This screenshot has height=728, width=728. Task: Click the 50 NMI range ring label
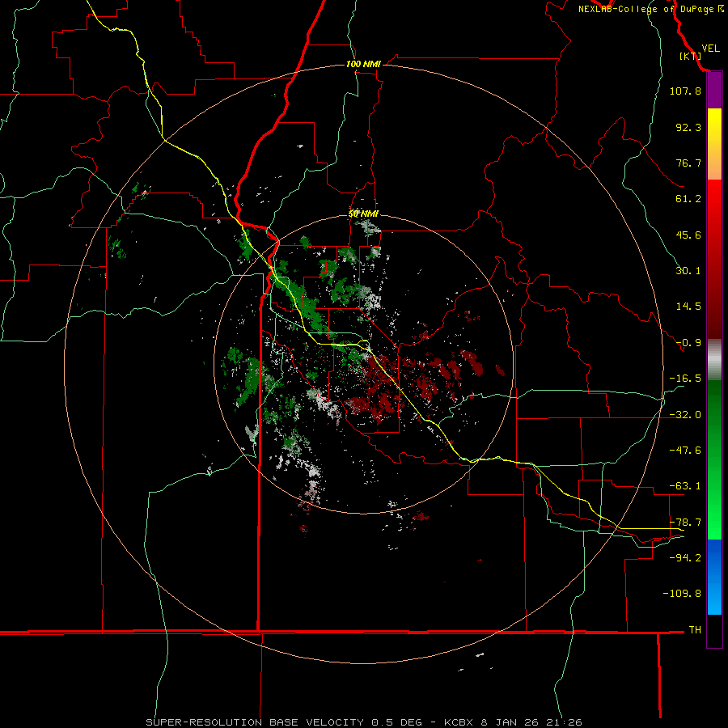(363, 214)
